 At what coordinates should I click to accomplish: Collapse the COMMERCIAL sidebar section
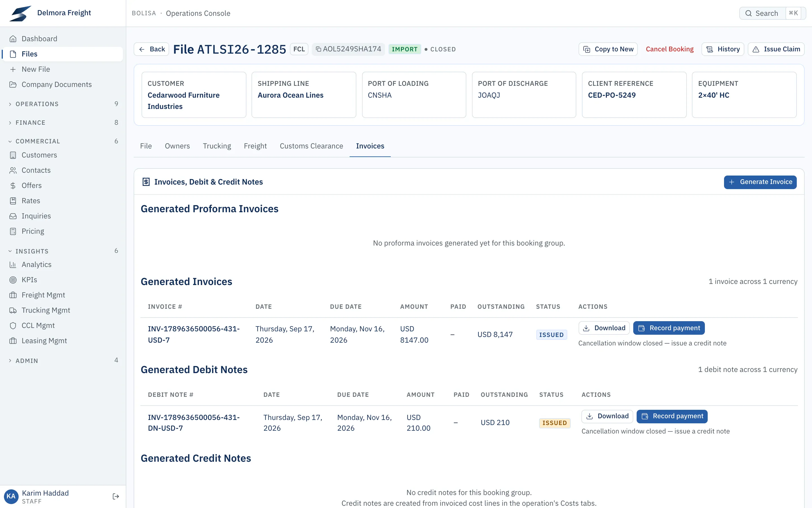pyautogui.click(x=63, y=141)
